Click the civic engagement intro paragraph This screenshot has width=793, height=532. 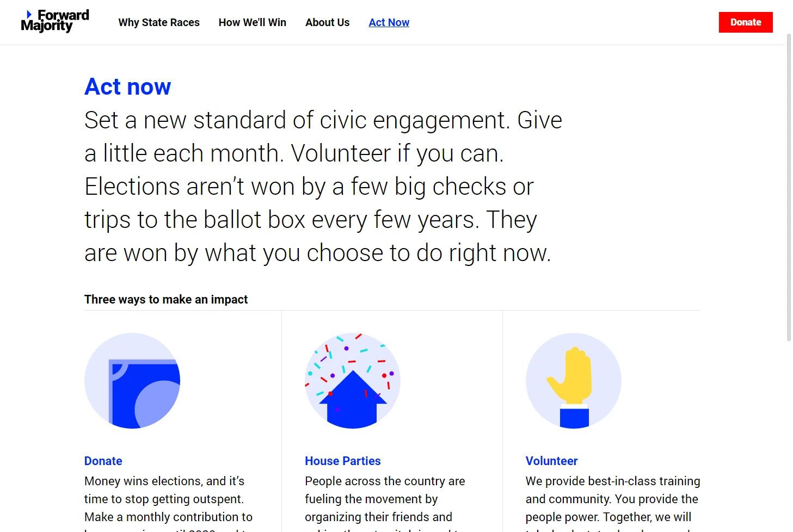click(x=323, y=187)
